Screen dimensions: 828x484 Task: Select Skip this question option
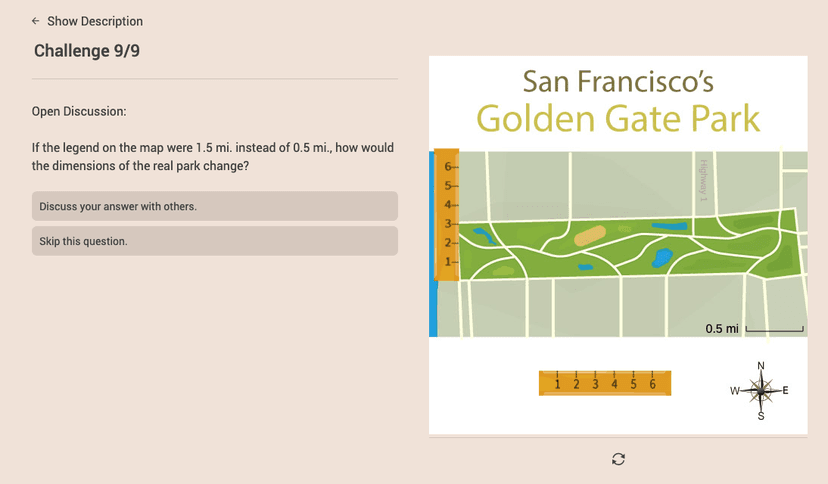click(214, 241)
